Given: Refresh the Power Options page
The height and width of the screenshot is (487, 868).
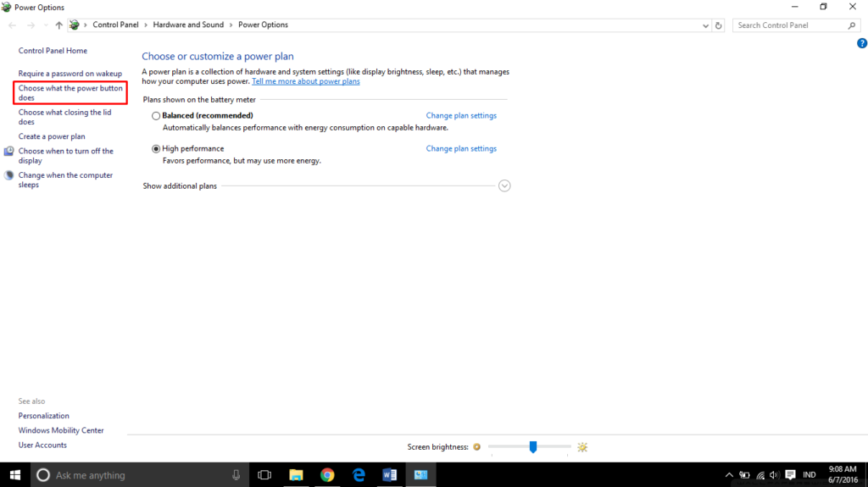Looking at the screenshot, I should pyautogui.click(x=719, y=25).
